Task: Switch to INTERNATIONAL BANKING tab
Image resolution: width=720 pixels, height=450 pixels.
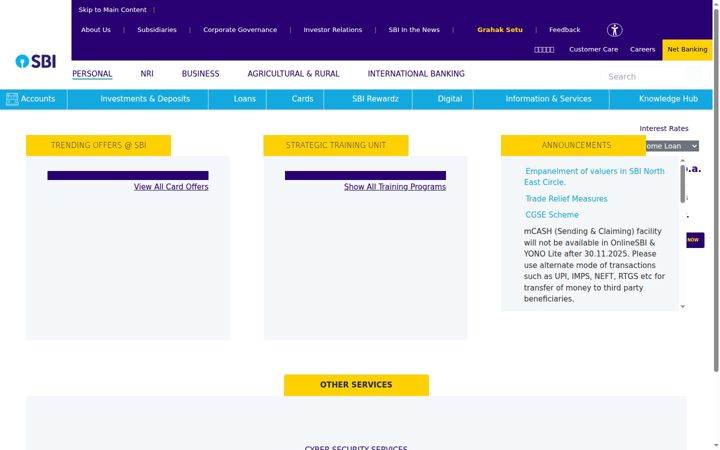Action: [416, 73]
